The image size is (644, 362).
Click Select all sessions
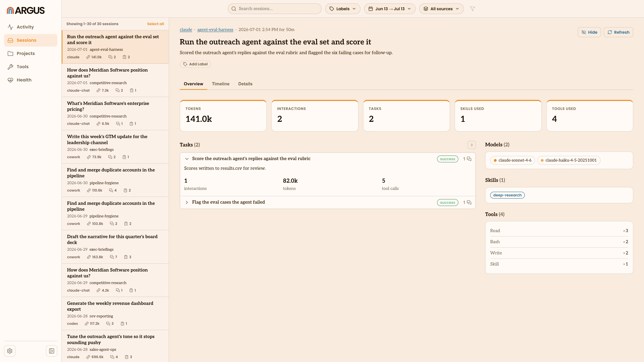coord(155,24)
